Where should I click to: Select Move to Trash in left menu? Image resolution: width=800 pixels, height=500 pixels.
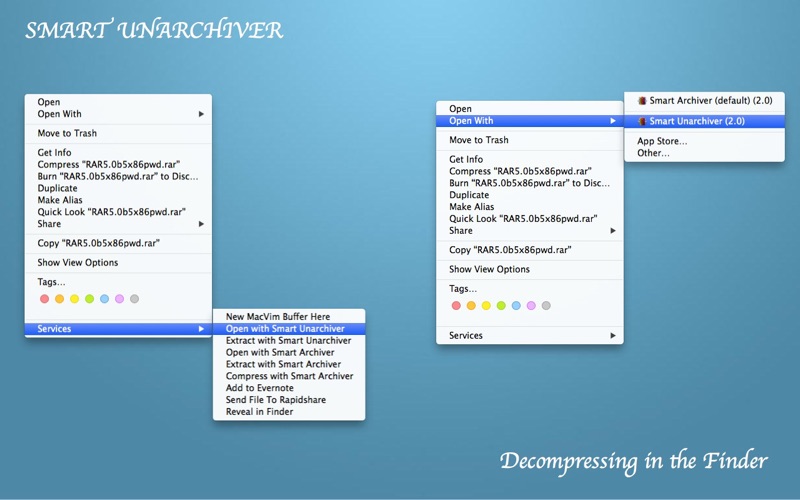click(x=118, y=133)
